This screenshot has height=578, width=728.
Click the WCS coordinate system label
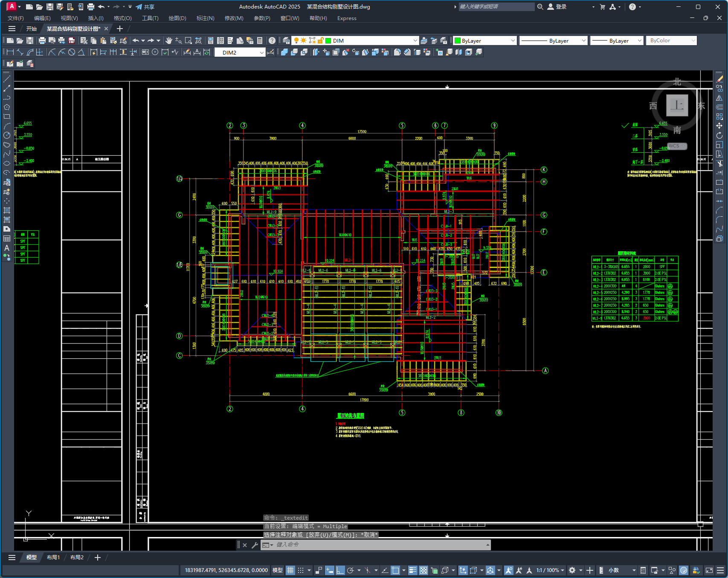point(677,146)
